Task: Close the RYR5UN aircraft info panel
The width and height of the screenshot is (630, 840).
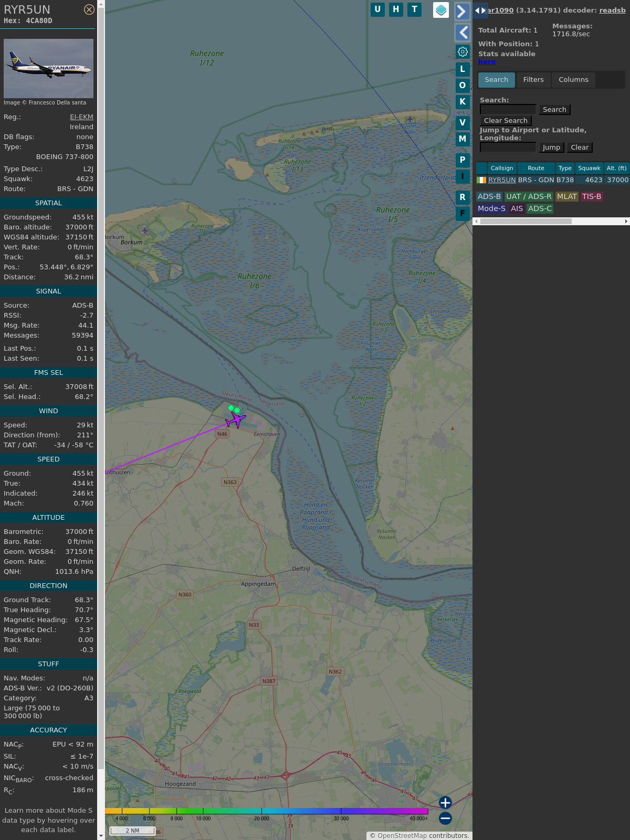Action: tap(89, 9)
